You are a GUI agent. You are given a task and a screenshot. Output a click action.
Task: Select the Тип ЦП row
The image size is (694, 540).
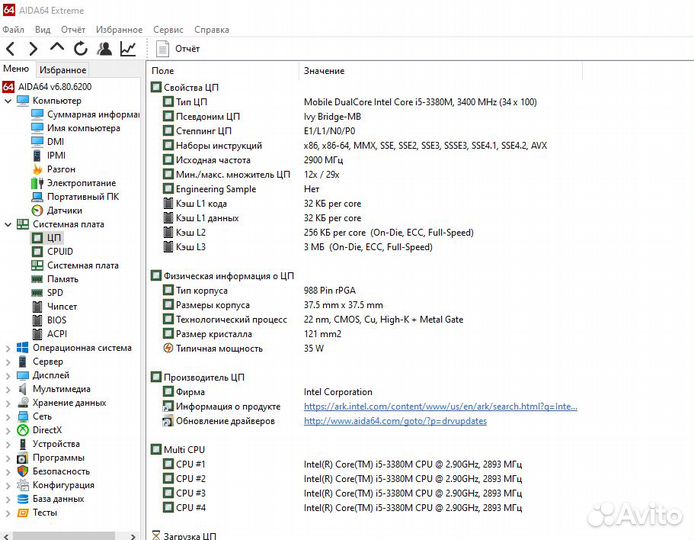pyautogui.click(x=350, y=102)
